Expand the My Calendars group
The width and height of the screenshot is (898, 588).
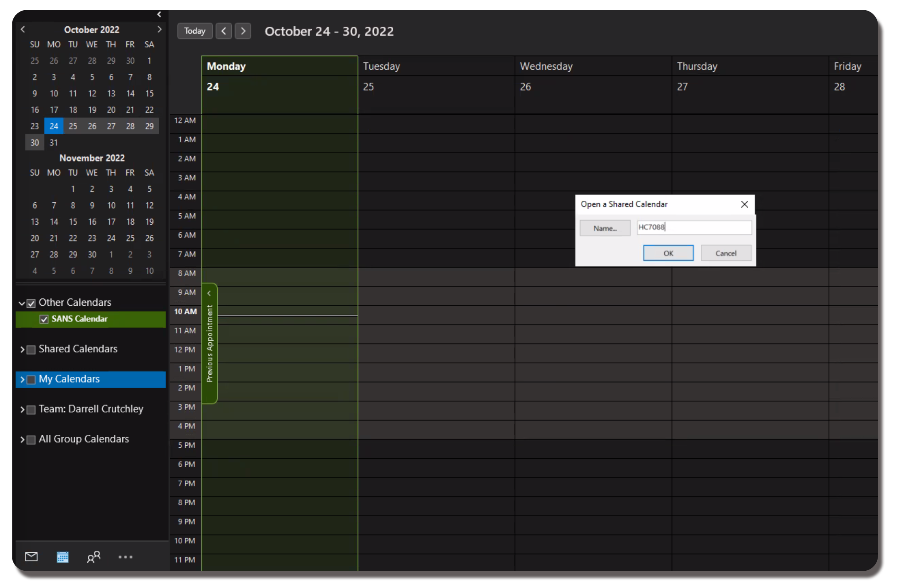pos(22,380)
